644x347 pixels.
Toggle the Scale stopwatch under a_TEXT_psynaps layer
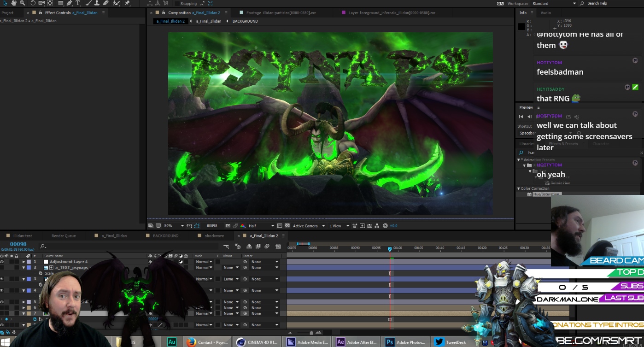point(41,273)
